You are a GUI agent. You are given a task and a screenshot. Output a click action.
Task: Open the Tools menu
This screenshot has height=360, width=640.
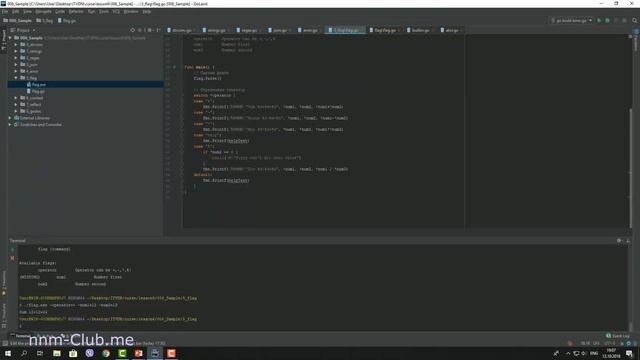click(104, 12)
